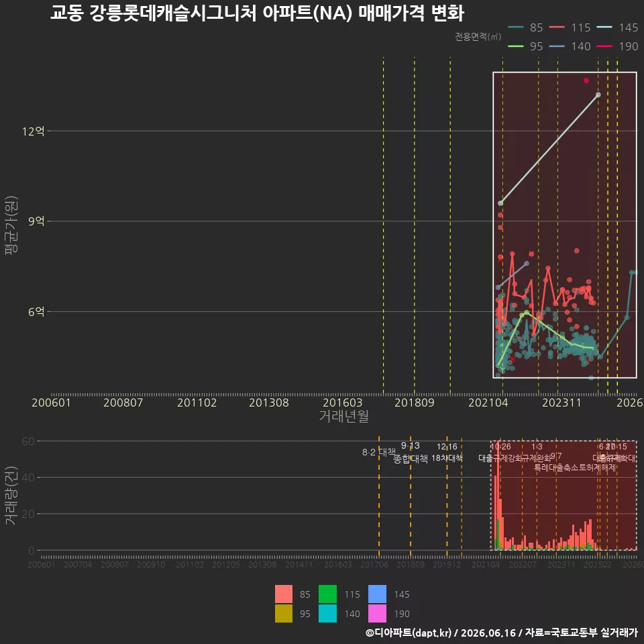Click 201603 on the price chart x-axis
The width and height of the screenshot is (644, 644).
(x=343, y=402)
